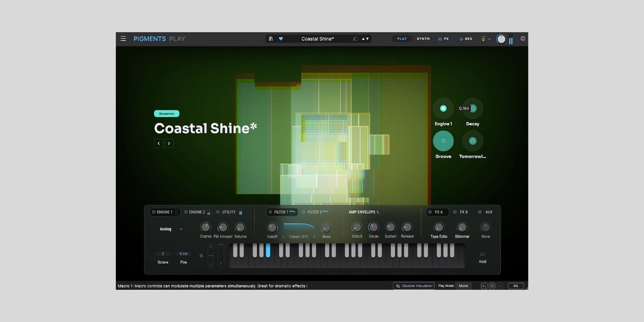Image resolution: width=644 pixels, height=322 pixels.
Task: Click the pitch bend wheel
Action: (211, 256)
